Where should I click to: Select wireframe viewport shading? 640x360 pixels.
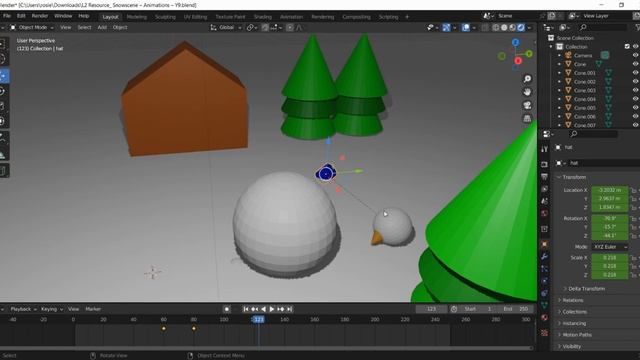pos(496,27)
